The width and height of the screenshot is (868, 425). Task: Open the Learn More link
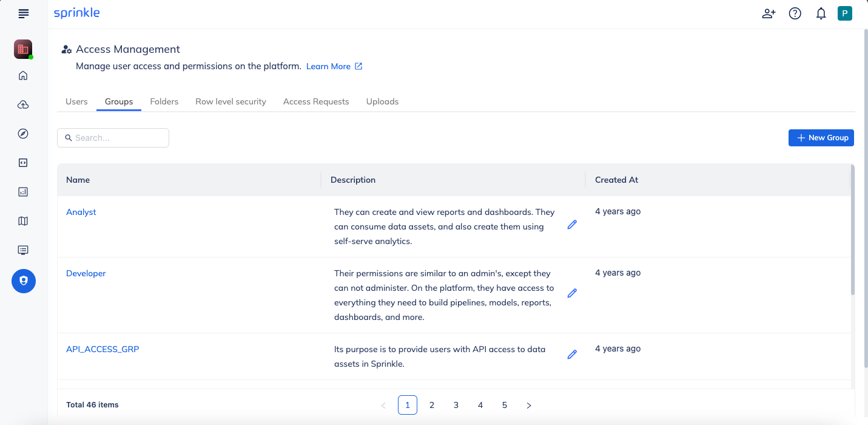click(x=334, y=66)
